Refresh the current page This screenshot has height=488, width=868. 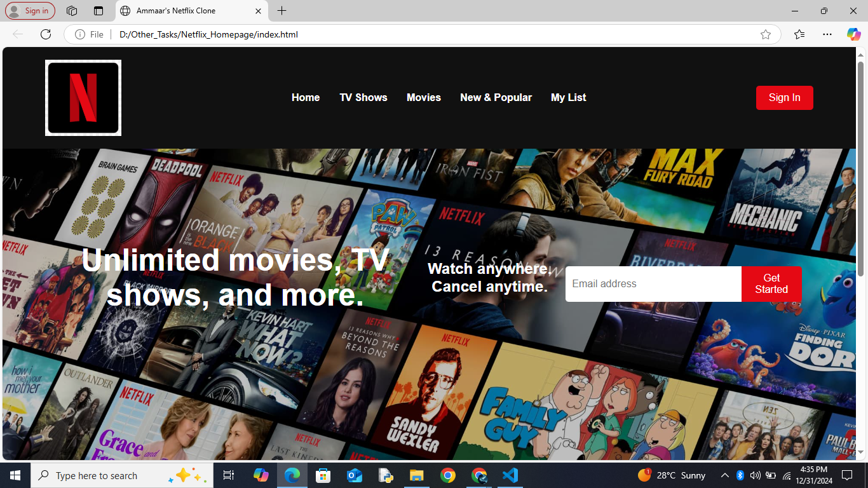tap(46, 34)
